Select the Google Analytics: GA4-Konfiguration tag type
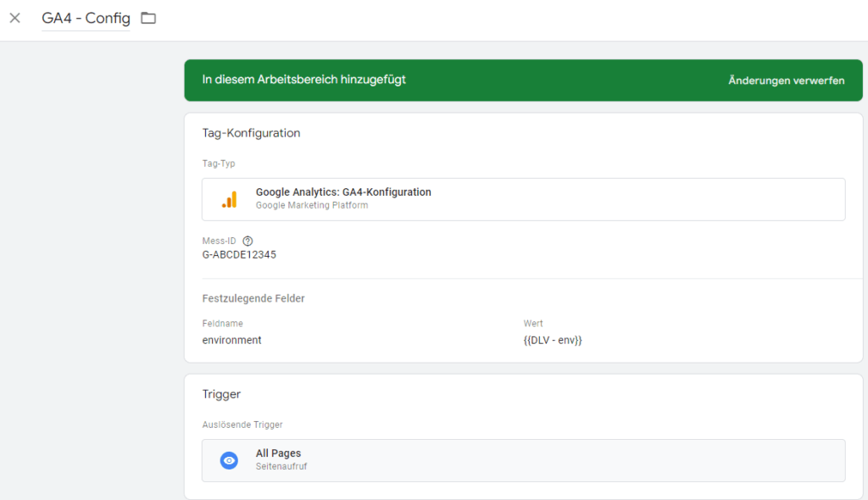868x500 pixels. click(343, 192)
